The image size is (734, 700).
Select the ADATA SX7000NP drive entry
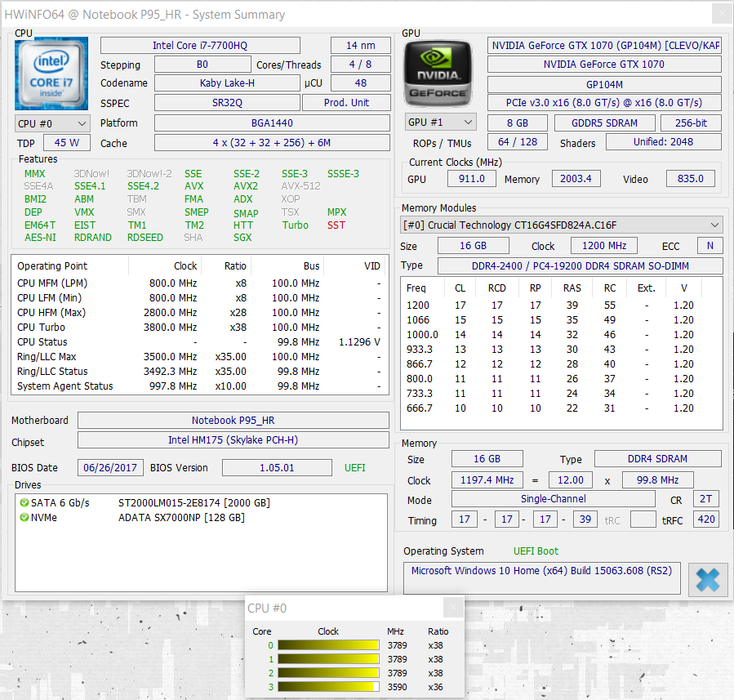tap(181, 518)
